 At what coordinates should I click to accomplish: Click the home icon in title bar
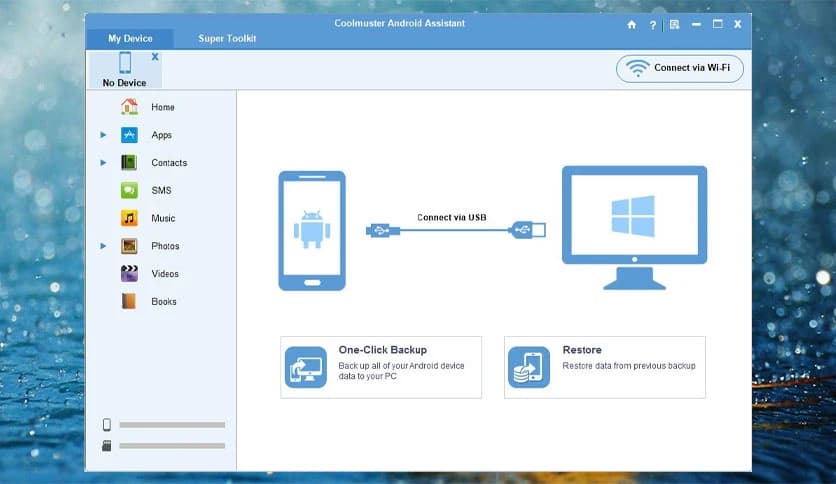click(x=631, y=24)
